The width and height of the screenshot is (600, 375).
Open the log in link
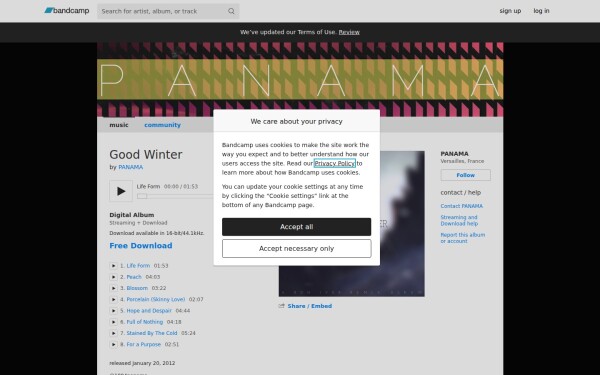(541, 11)
